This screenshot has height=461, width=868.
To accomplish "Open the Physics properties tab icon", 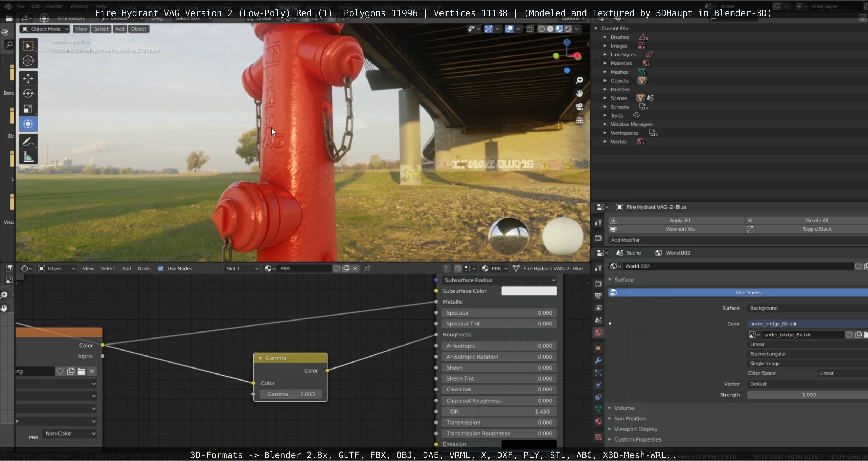I will click(598, 385).
